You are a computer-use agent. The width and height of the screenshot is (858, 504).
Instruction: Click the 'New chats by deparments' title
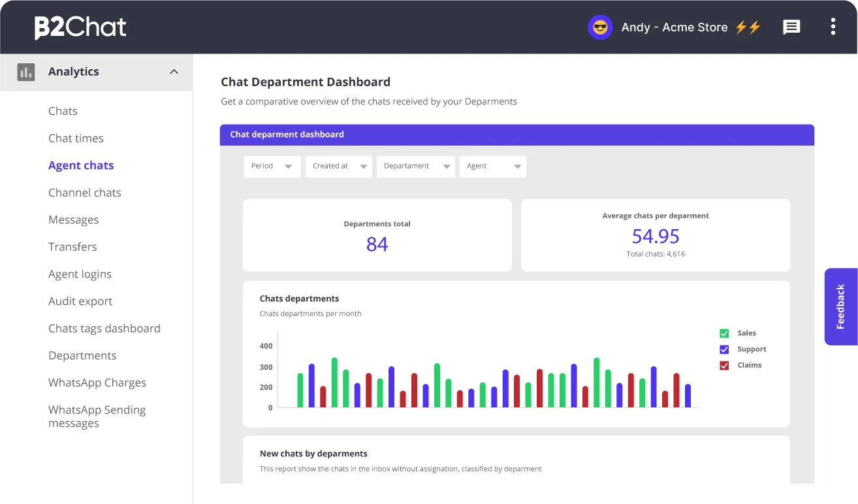point(313,454)
